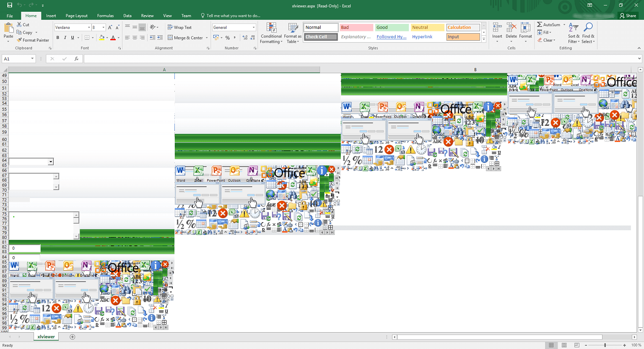The height and width of the screenshot is (349, 644).
Task: Share the workbook
Action: [628, 16]
